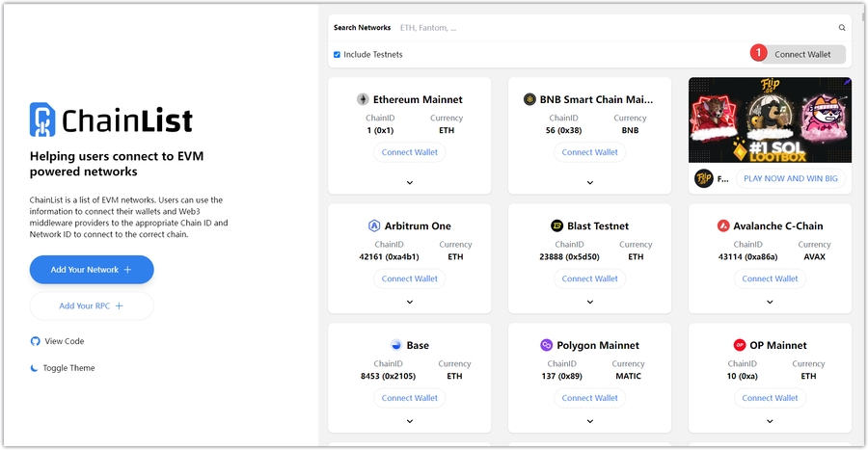
Task: Click the Arbitrum One logo icon
Action: [x=373, y=226]
